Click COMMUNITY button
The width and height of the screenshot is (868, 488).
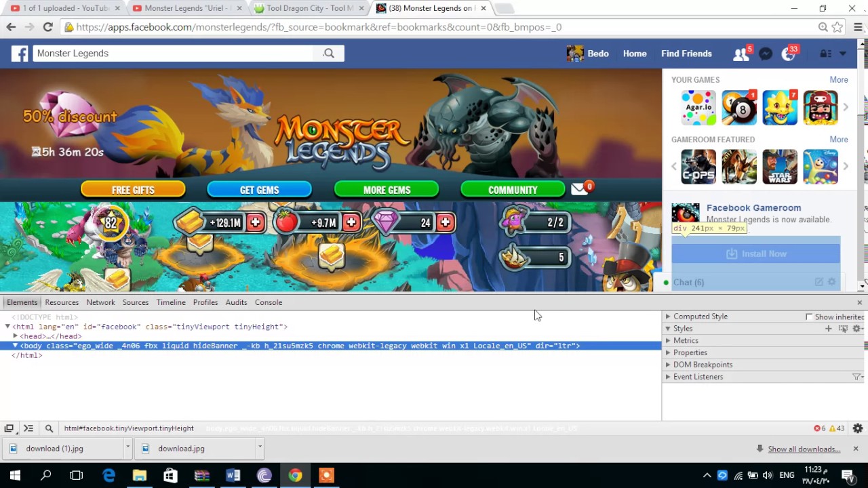click(513, 190)
